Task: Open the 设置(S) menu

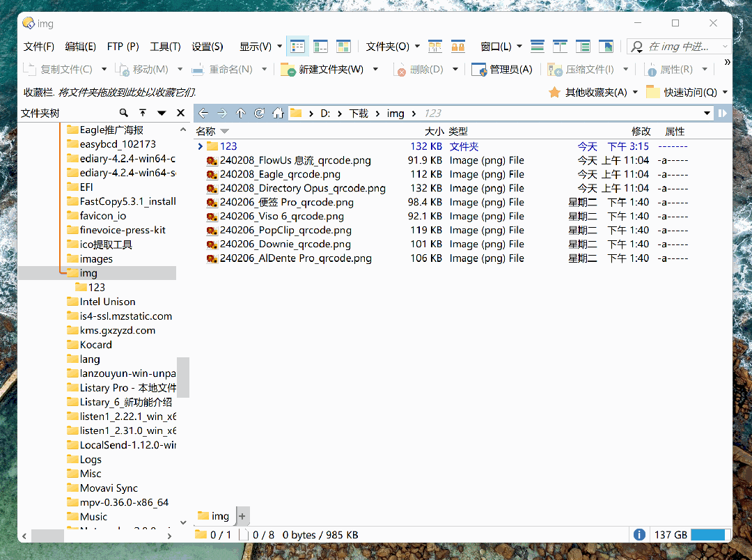Action: [207, 47]
